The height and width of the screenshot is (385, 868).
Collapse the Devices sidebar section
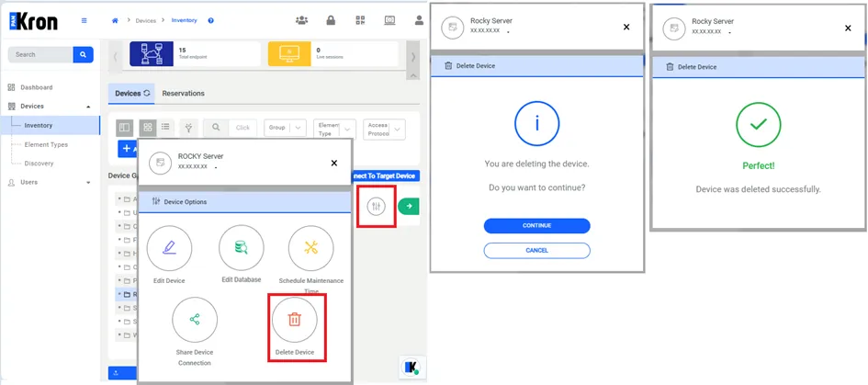pyautogui.click(x=88, y=107)
